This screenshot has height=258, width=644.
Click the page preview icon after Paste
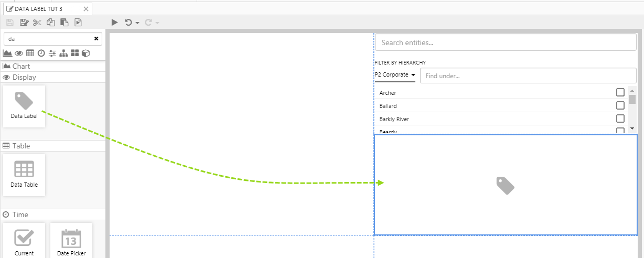[78, 22]
